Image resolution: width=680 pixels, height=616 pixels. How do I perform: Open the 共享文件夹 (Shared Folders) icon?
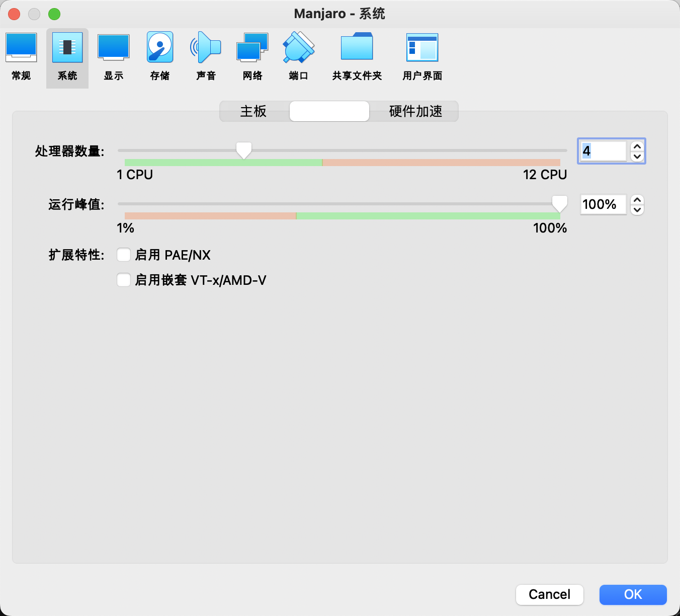(x=357, y=57)
